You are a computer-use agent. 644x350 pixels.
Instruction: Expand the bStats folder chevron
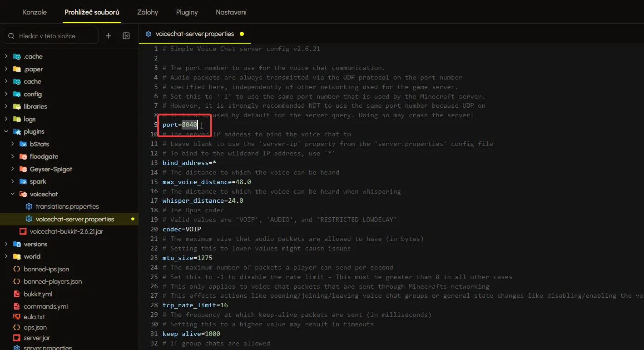(x=12, y=144)
